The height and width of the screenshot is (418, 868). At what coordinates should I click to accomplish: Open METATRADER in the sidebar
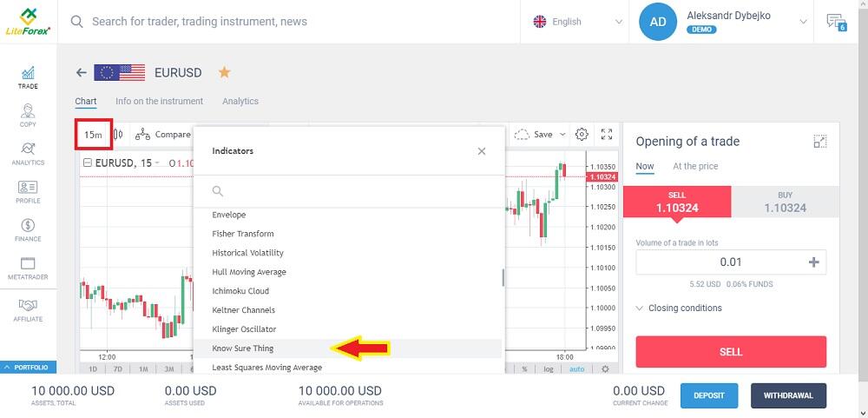tap(28, 269)
